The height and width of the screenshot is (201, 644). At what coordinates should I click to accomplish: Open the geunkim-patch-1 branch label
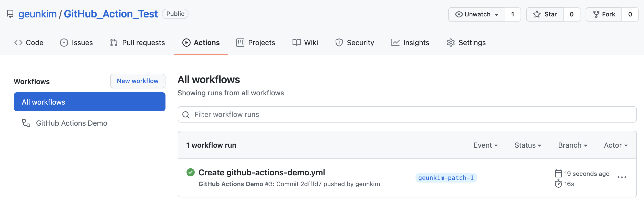pyautogui.click(x=446, y=178)
